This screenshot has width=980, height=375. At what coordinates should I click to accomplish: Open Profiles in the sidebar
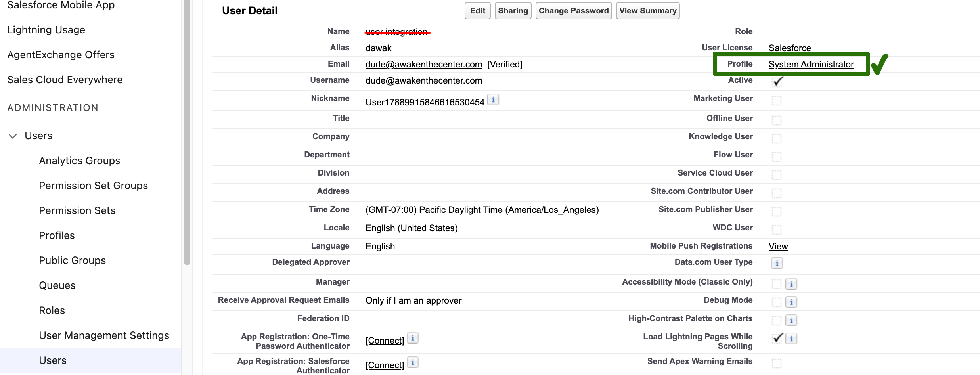(57, 235)
